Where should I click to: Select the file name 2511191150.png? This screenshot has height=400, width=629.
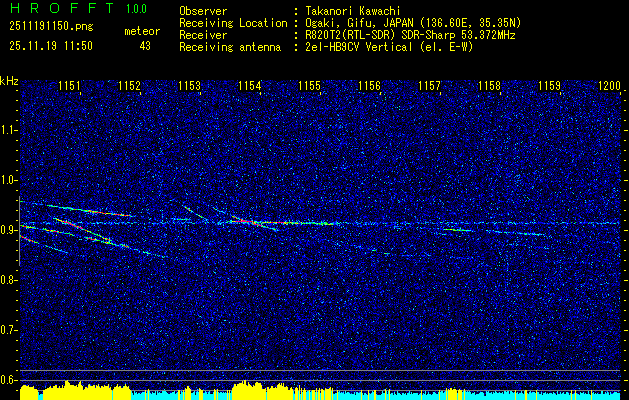pos(51,27)
